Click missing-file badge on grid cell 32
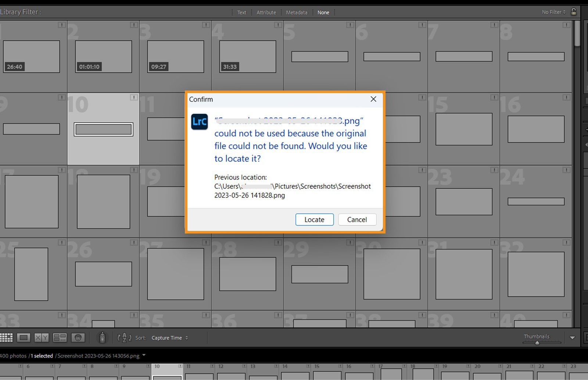 coord(566,242)
